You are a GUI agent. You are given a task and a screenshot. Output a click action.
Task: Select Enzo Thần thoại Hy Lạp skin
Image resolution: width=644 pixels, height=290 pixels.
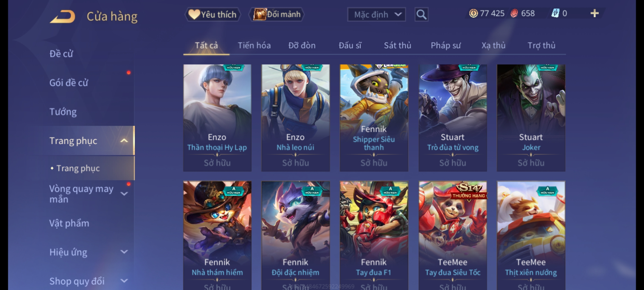click(217, 118)
